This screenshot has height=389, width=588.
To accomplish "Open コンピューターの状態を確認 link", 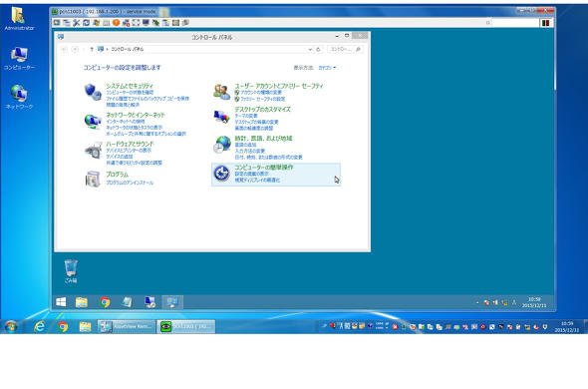I will (130, 93).
